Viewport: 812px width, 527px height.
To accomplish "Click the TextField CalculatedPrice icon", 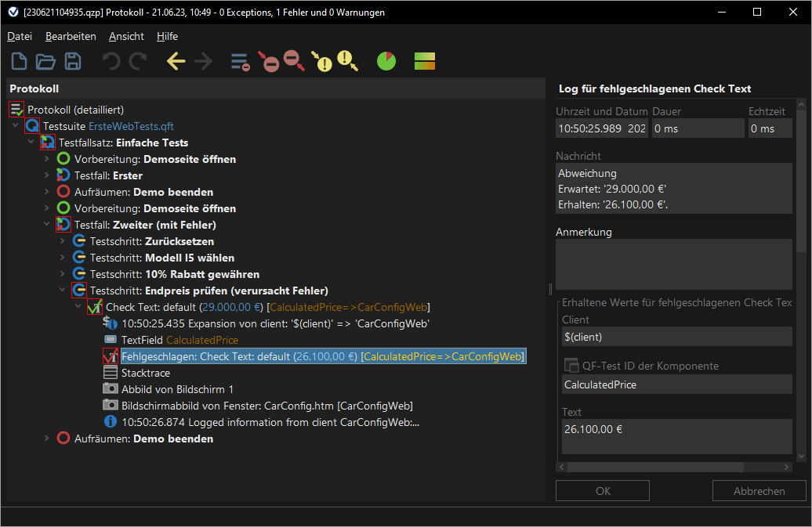I will click(111, 339).
